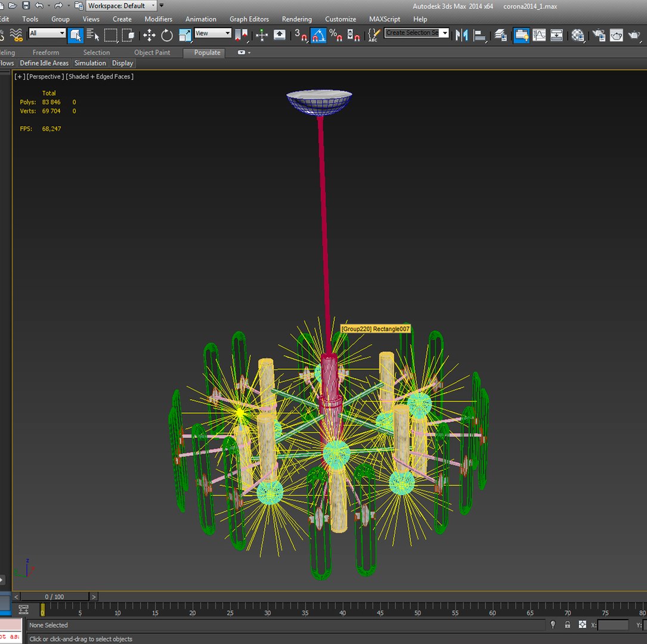Open viewport [+] general menu

pos(20,76)
